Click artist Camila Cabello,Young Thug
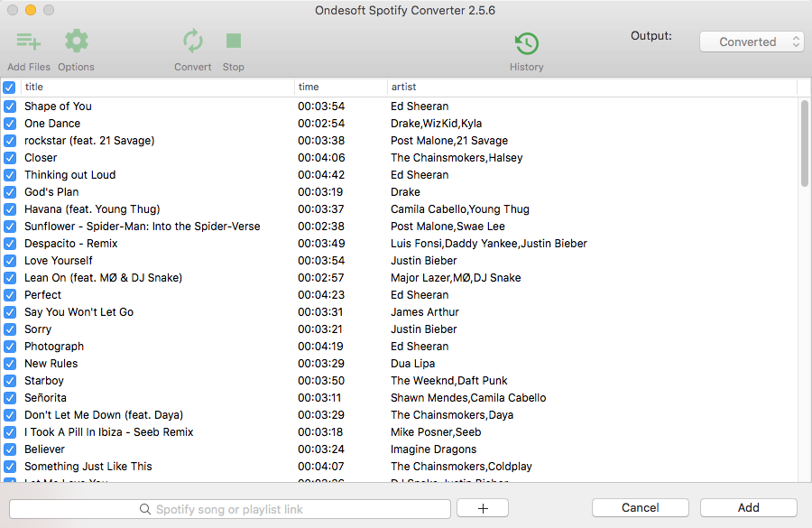Viewport: 812px width, 528px height. (460, 209)
